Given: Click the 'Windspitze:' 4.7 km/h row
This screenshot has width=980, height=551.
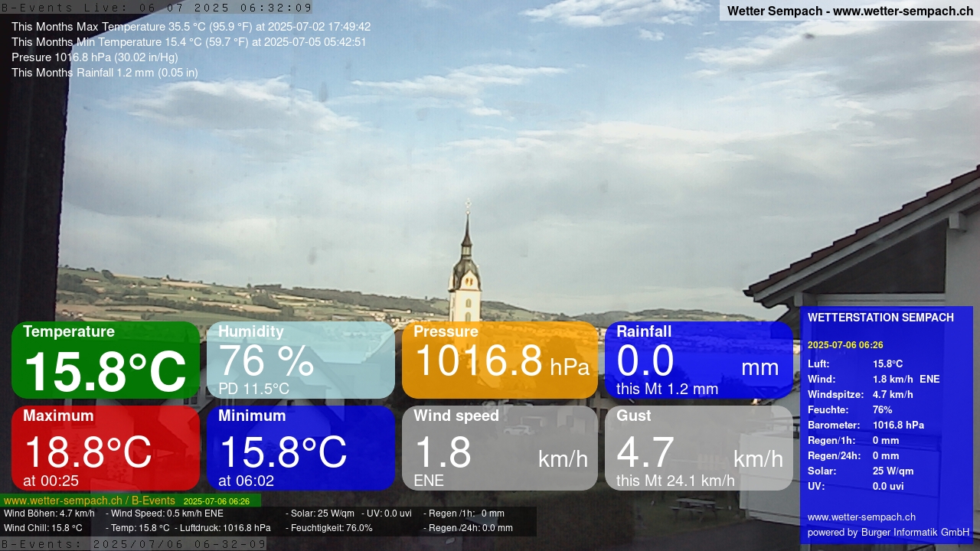Looking at the screenshot, I should click(861, 395).
